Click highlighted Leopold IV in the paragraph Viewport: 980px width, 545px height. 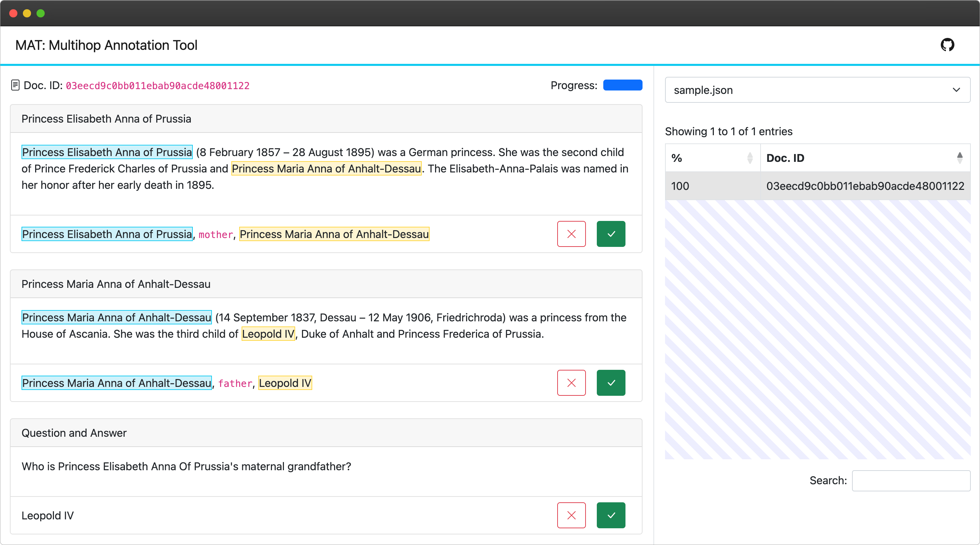(268, 334)
